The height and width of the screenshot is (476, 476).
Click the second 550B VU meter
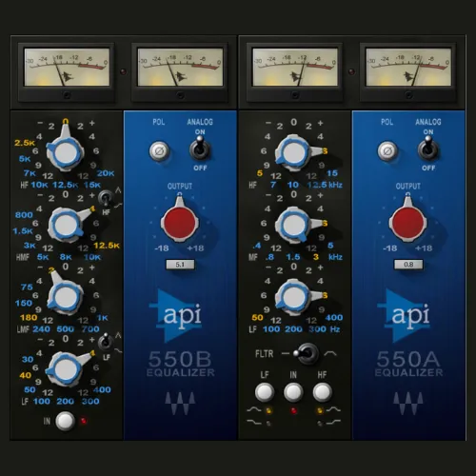(180, 67)
